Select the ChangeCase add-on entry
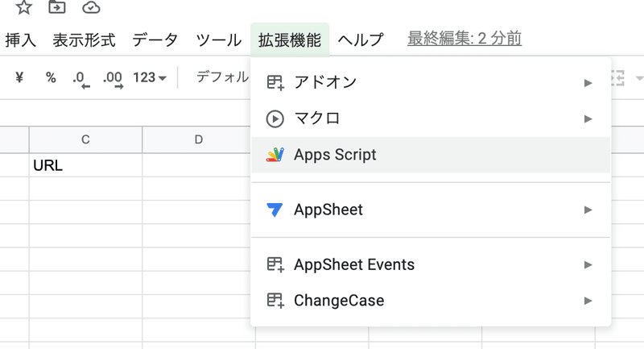Image resolution: width=644 pixels, height=349 pixels. click(x=431, y=301)
